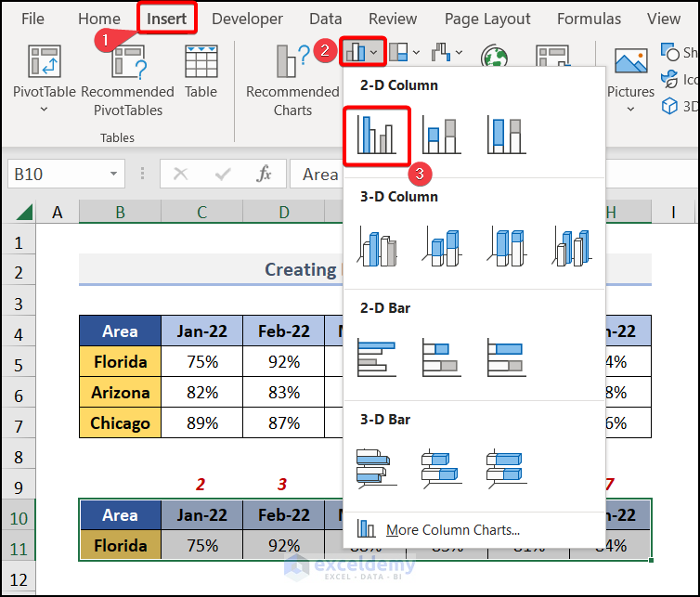
Task: Select 2-D Clustered Bar chart
Action: [x=377, y=357]
